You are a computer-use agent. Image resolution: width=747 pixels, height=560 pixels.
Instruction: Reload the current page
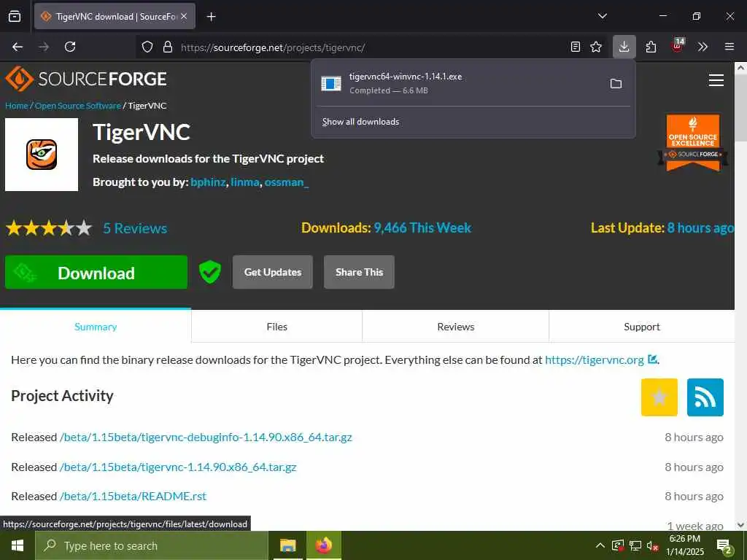coord(70,47)
